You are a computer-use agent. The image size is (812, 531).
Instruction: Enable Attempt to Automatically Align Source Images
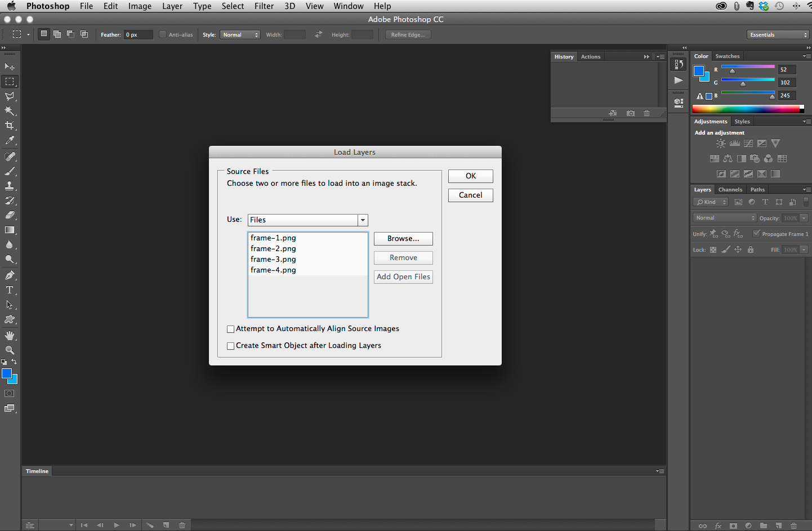click(x=230, y=329)
